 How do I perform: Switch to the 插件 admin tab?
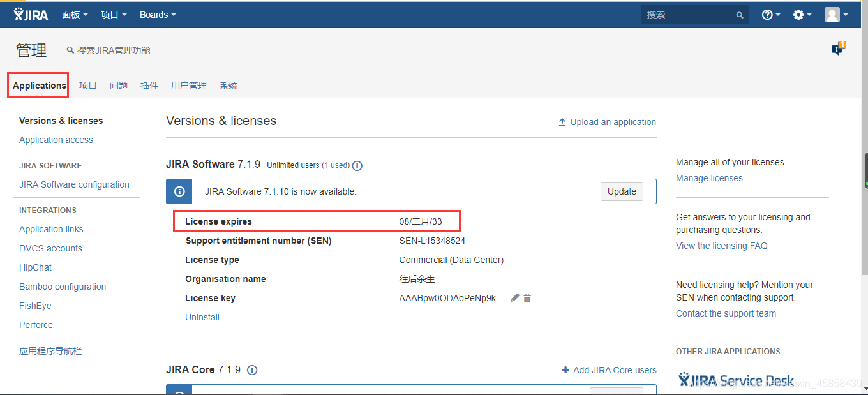point(149,86)
